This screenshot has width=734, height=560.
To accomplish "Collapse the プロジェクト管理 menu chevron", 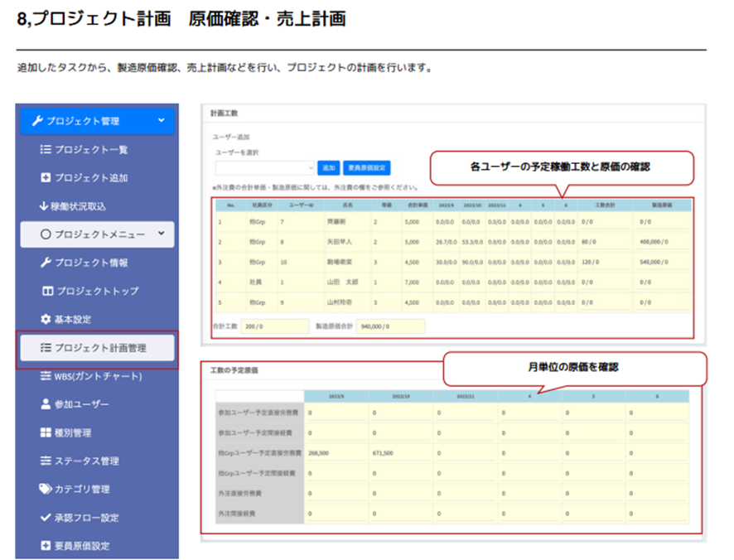I will point(161,121).
